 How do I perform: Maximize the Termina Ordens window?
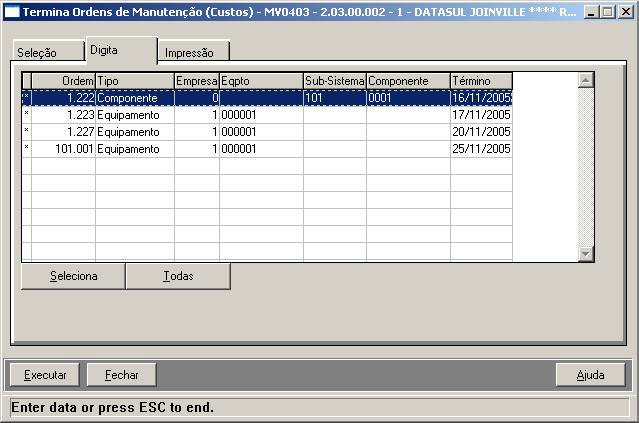(x=607, y=12)
